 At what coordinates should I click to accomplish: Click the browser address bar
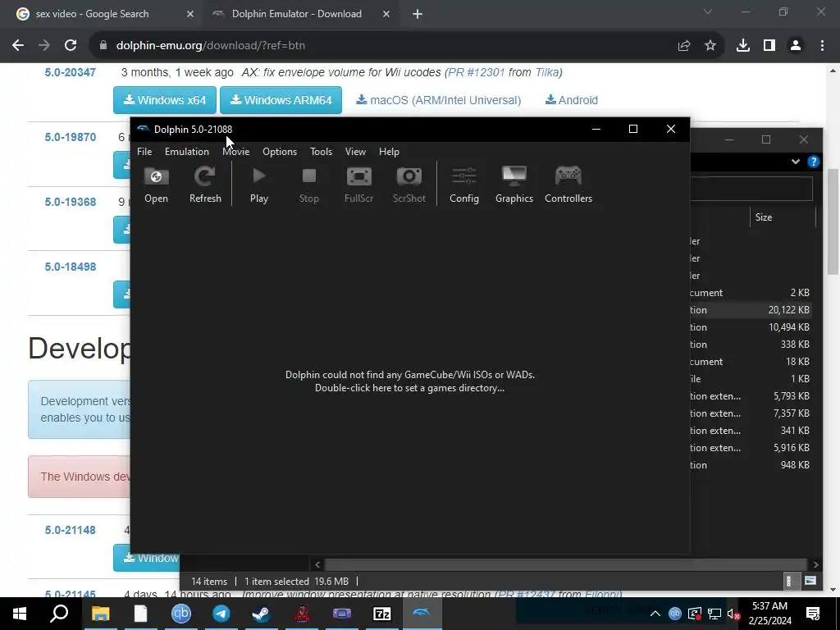[x=386, y=46]
